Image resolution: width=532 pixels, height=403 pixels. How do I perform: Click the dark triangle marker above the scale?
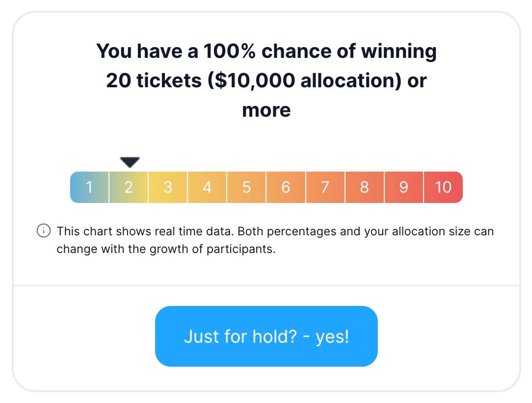pos(130,162)
